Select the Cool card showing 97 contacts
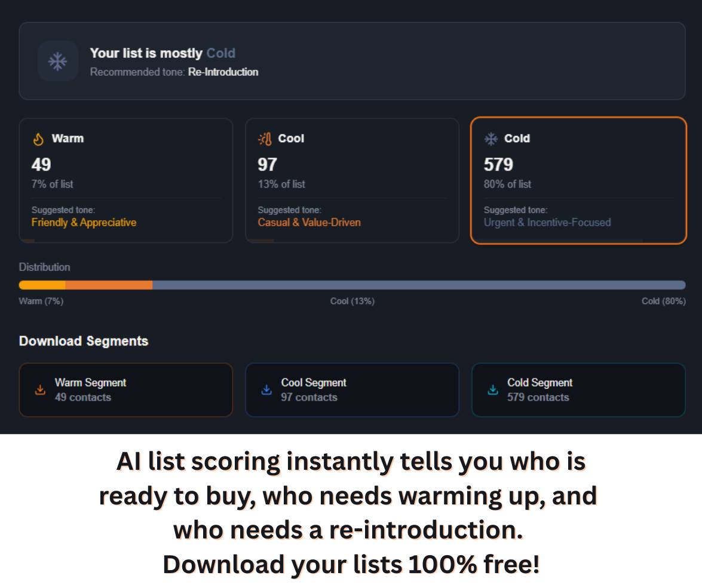Screen dimensions: 702x588 [352, 180]
